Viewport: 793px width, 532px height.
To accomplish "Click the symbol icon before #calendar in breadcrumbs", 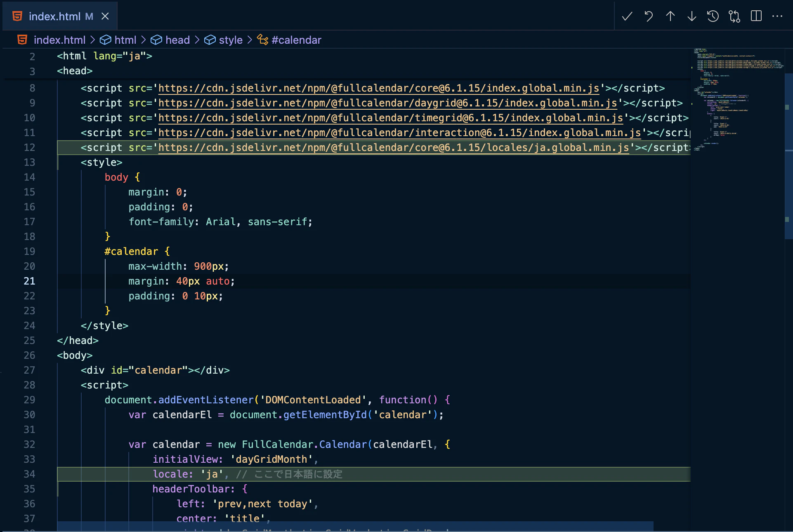I will coord(262,40).
